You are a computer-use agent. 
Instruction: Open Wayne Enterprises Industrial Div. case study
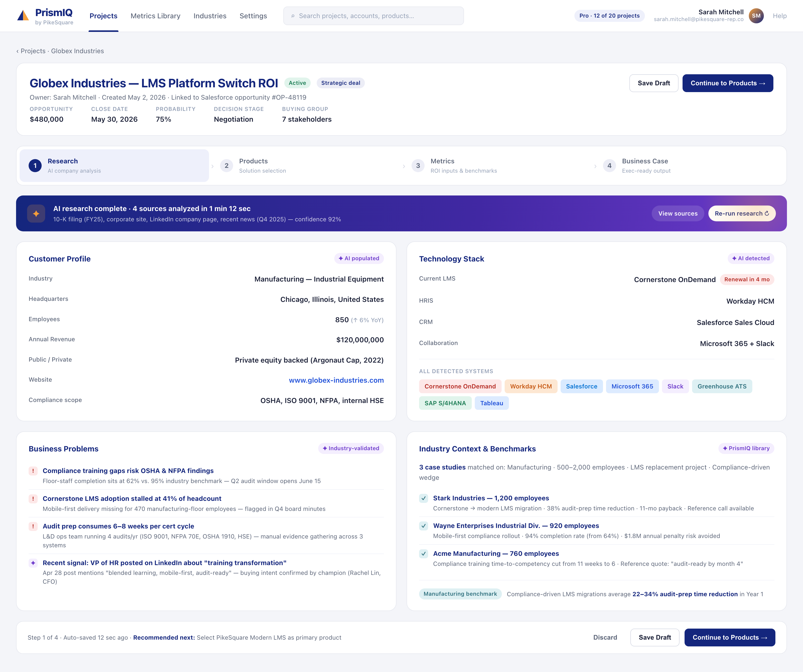pyautogui.click(x=516, y=526)
